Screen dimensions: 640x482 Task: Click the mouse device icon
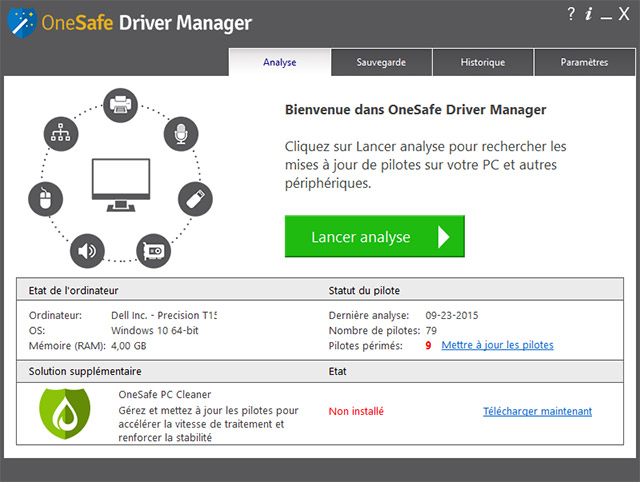click(45, 199)
